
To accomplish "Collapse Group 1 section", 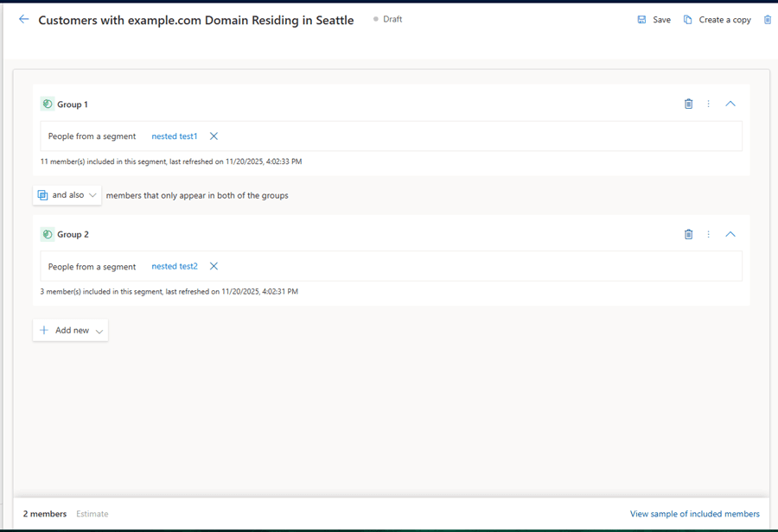I will pyautogui.click(x=730, y=104).
